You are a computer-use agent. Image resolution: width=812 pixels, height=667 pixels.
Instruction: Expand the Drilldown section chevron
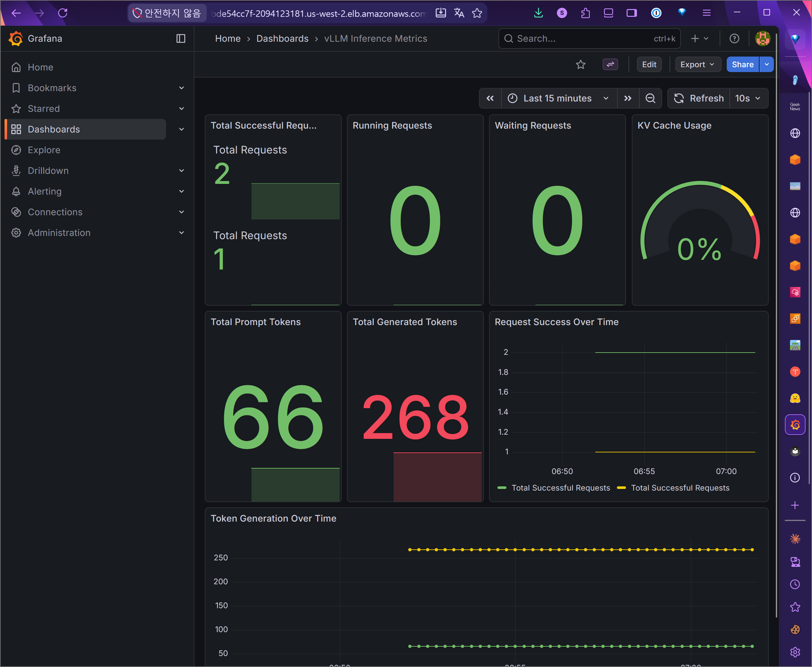[x=182, y=171]
